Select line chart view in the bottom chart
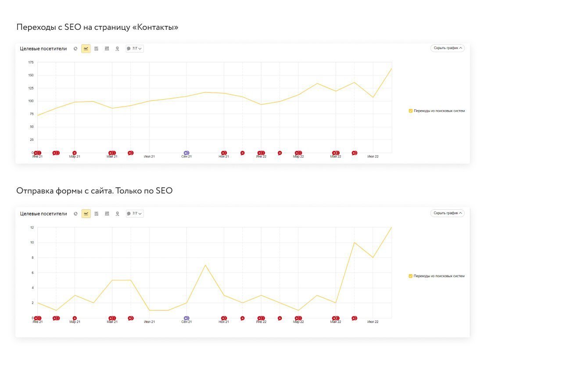588x365 pixels. click(x=86, y=214)
